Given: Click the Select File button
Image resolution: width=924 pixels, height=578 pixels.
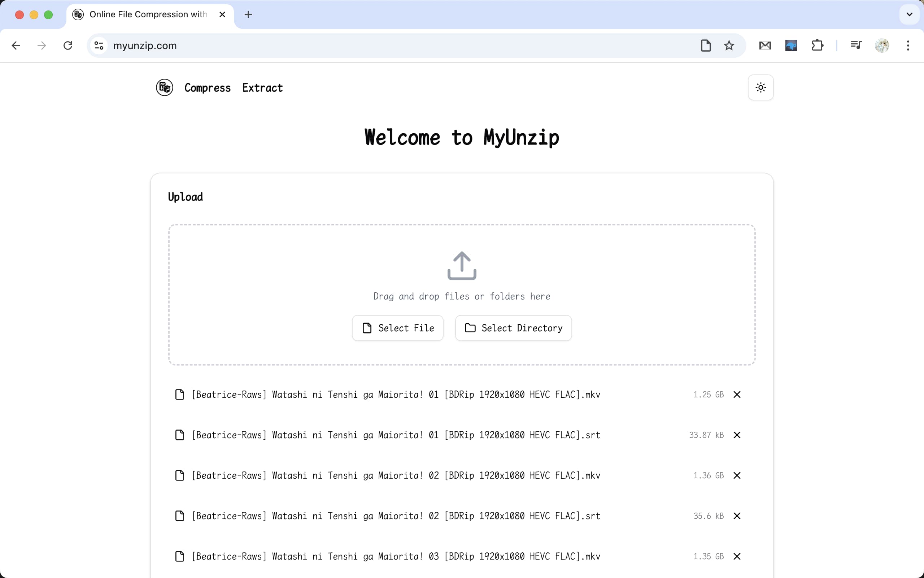Looking at the screenshot, I should point(397,328).
